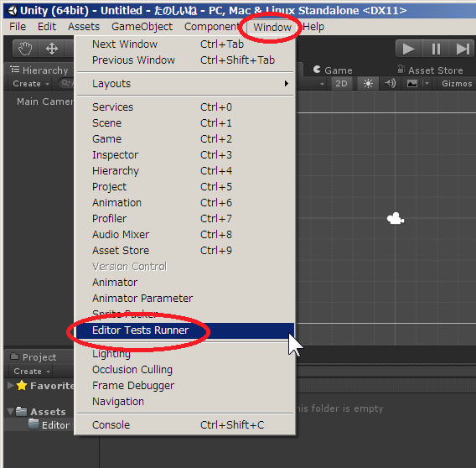The width and height of the screenshot is (476, 468).
Task: Open the Help menu
Action: point(313,27)
